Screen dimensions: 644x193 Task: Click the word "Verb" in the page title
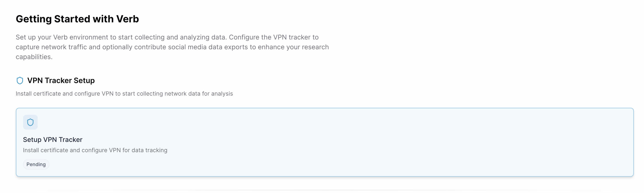point(127,19)
